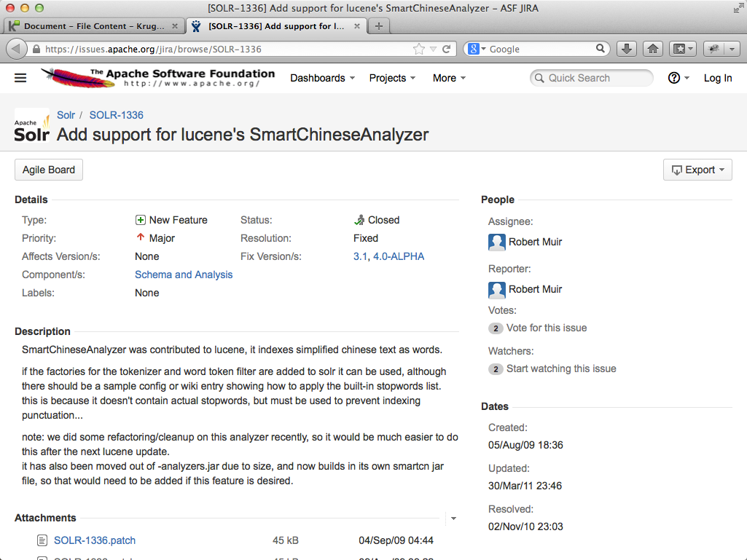
Task: Click the Log In link
Action: click(717, 78)
